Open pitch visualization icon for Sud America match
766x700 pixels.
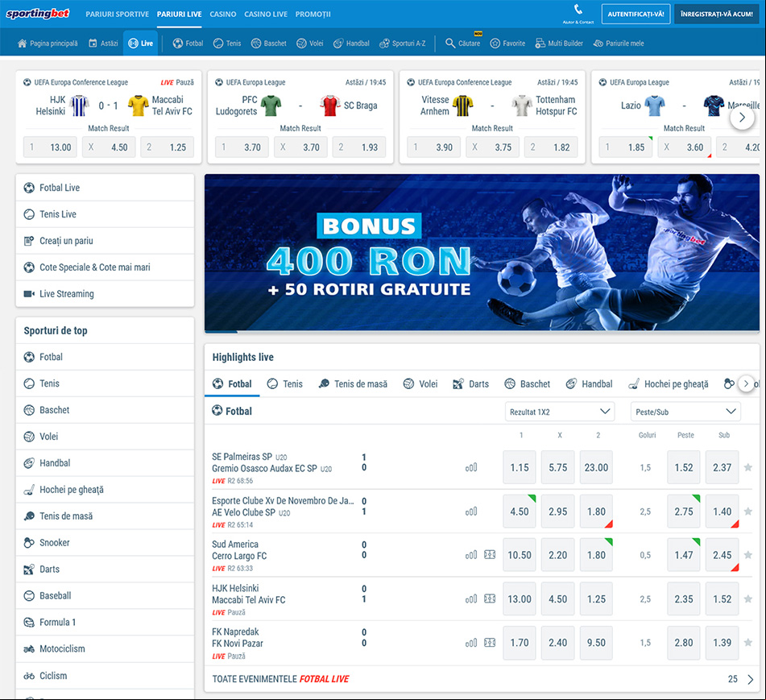point(490,555)
